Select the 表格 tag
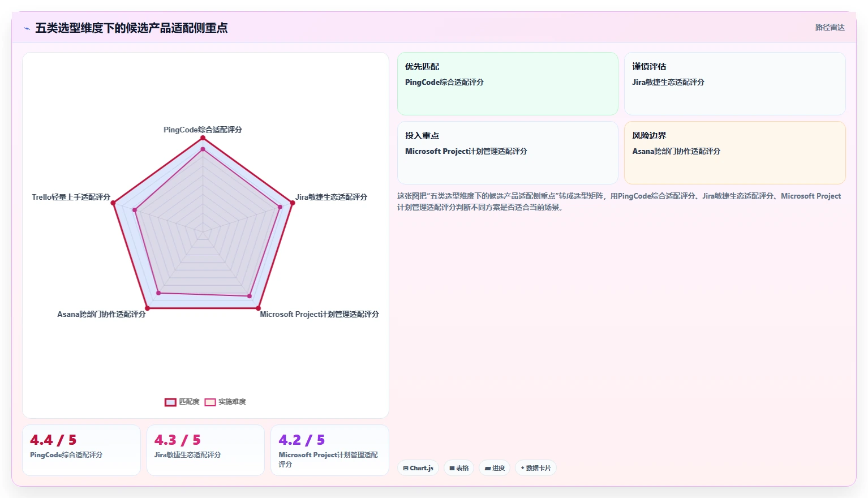 [459, 468]
